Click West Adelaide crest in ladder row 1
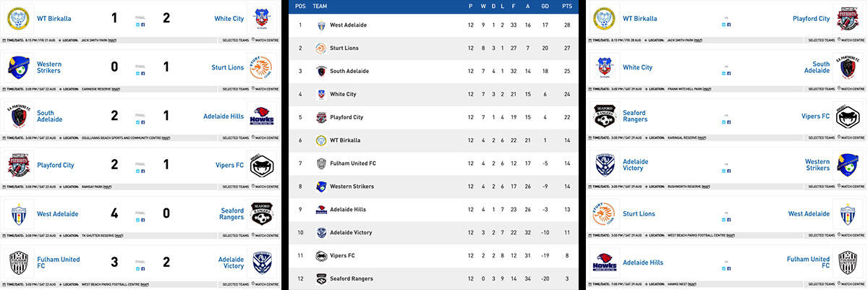The width and height of the screenshot is (868, 290). point(321,25)
